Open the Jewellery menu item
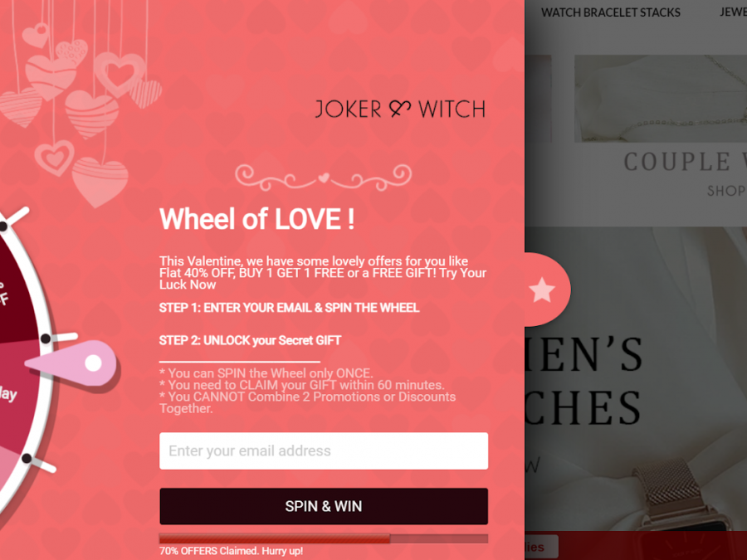747x560 pixels. 733,12
